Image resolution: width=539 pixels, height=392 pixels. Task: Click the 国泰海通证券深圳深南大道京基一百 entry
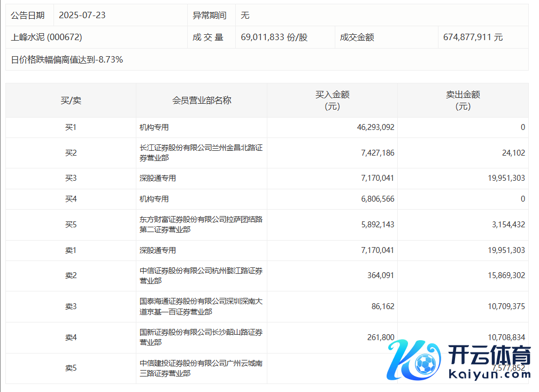(201, 306)
